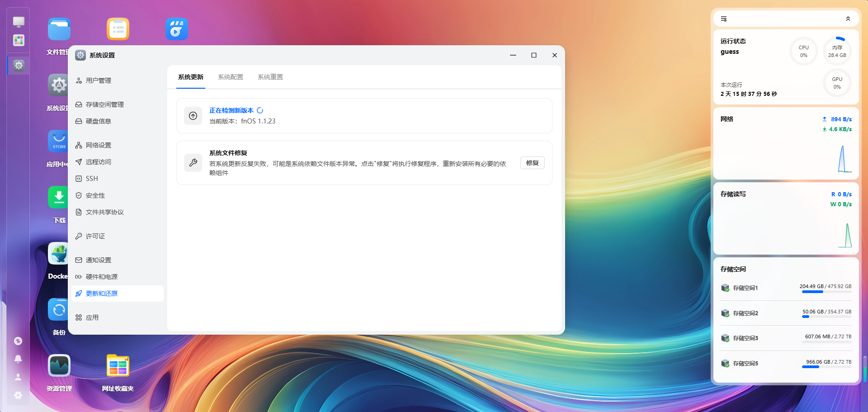Click the GPU usage gauge
Image resolution: width=868 pixels, height=412 pixels.
click(837, 83)
